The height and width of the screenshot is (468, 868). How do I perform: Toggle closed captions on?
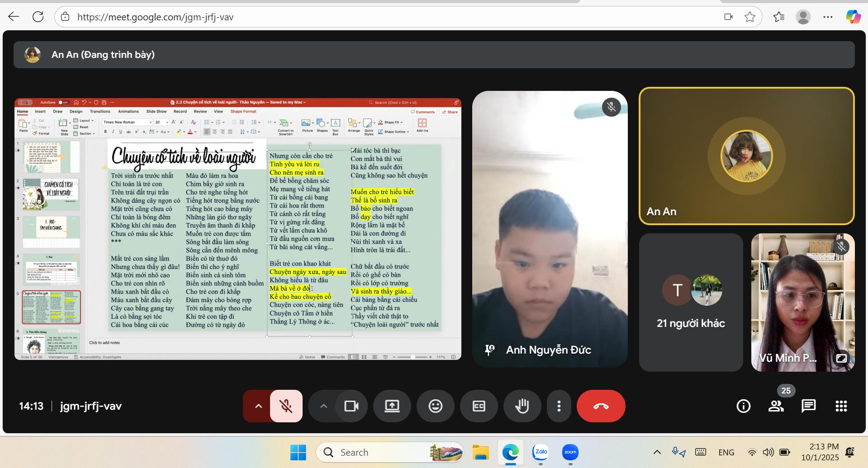click(x=479, y=406)
